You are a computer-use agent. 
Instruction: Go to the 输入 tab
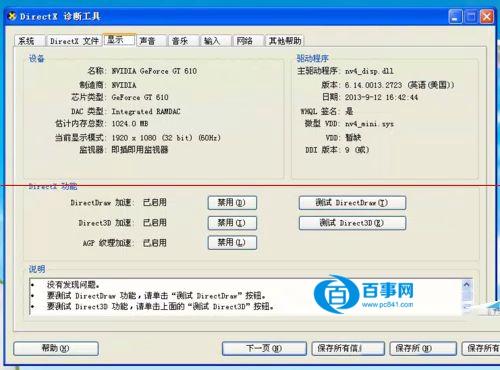pyautogui.click(x=215, y=41)
